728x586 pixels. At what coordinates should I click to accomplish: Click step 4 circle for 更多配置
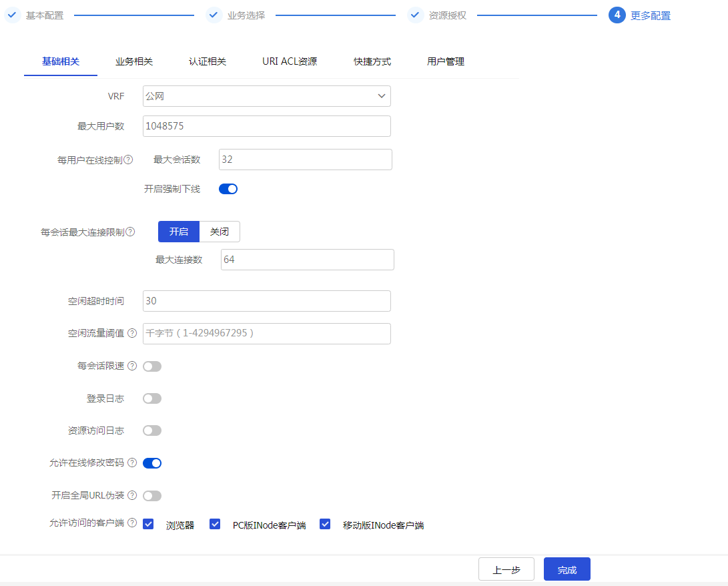pyautogui.click(x=617, y=15)
